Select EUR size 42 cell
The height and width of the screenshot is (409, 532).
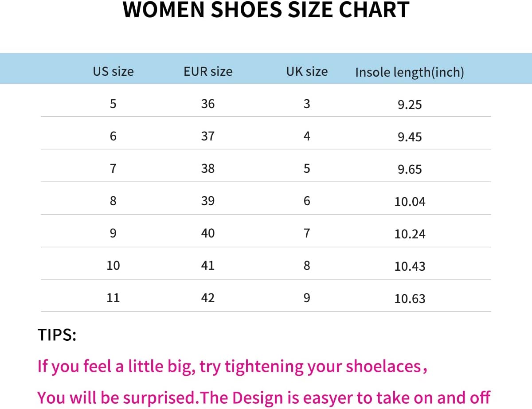point(207,297)
